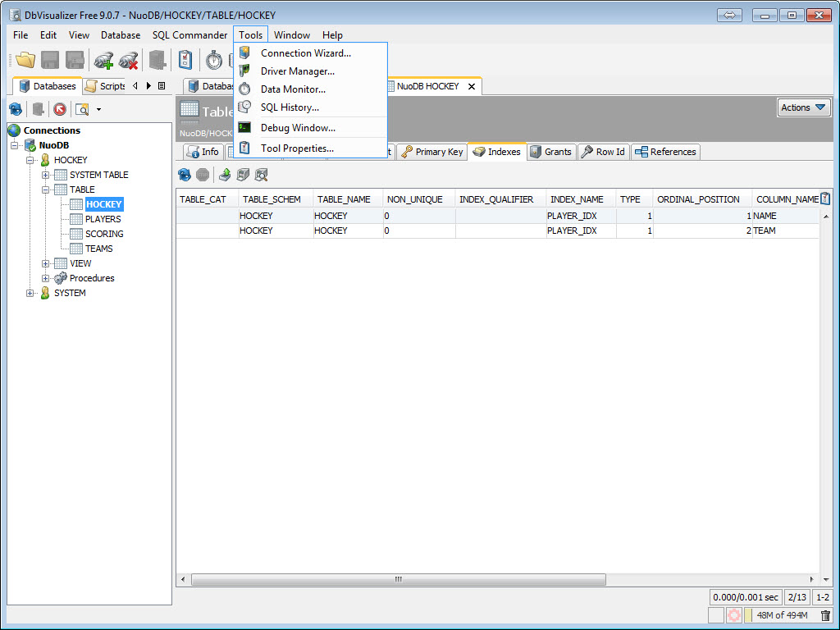The image size is (840, 630).
Task: Click the print preview icon with magnifier
Action: 262,175
